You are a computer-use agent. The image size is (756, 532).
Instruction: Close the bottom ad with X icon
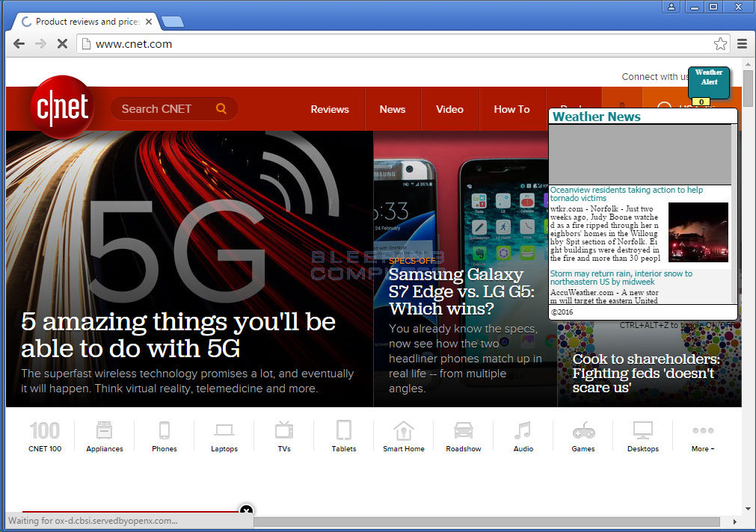tap(246, 510)
